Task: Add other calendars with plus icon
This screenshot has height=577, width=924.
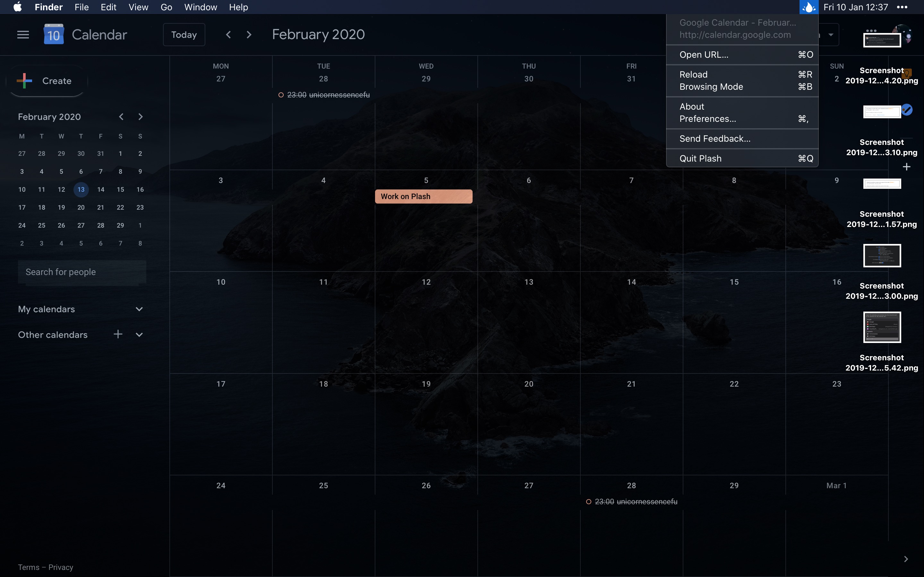Action: 118,335
